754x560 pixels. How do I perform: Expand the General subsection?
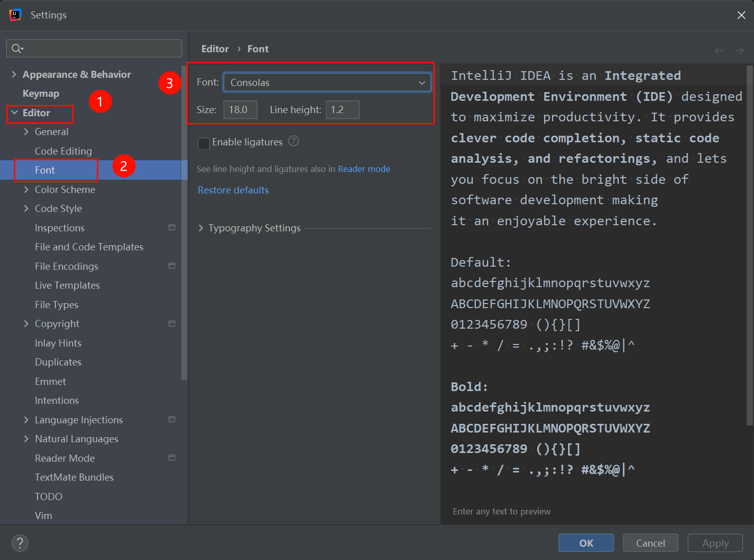point(26,132)
